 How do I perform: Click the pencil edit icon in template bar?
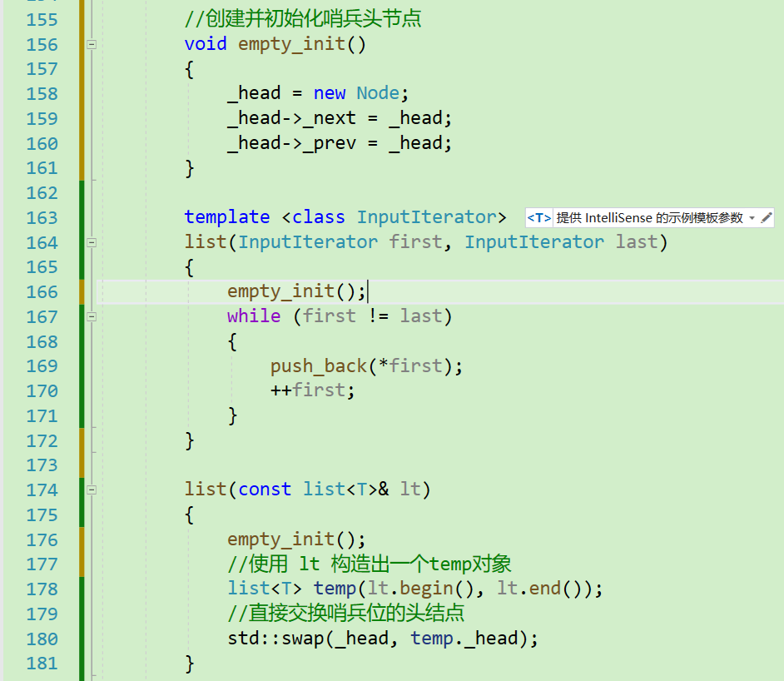coord(767,218)
